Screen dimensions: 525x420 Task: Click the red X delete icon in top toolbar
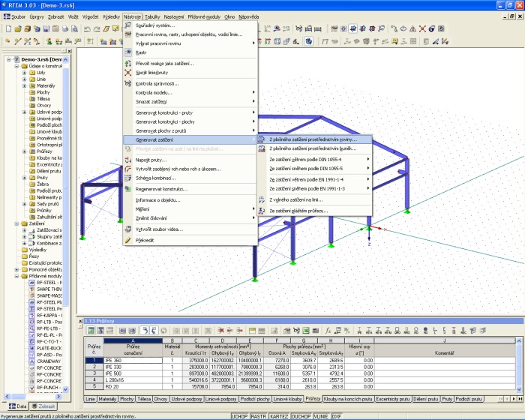[x=422, y=28]
